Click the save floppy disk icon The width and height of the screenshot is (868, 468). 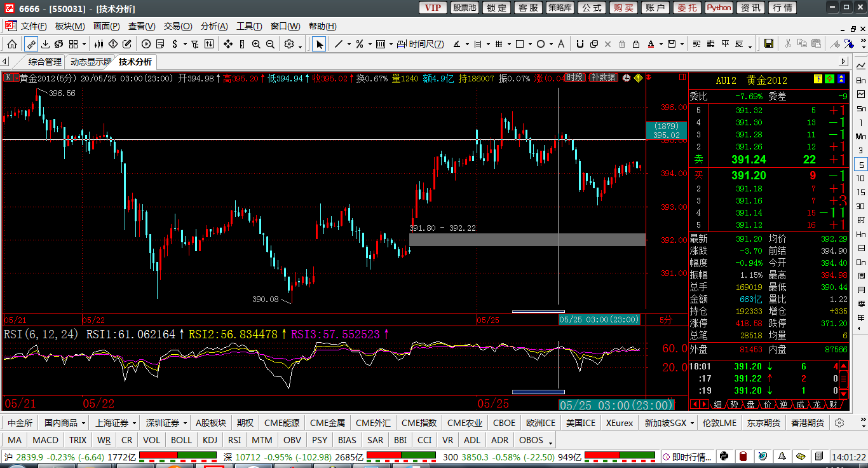click(768, 44)
